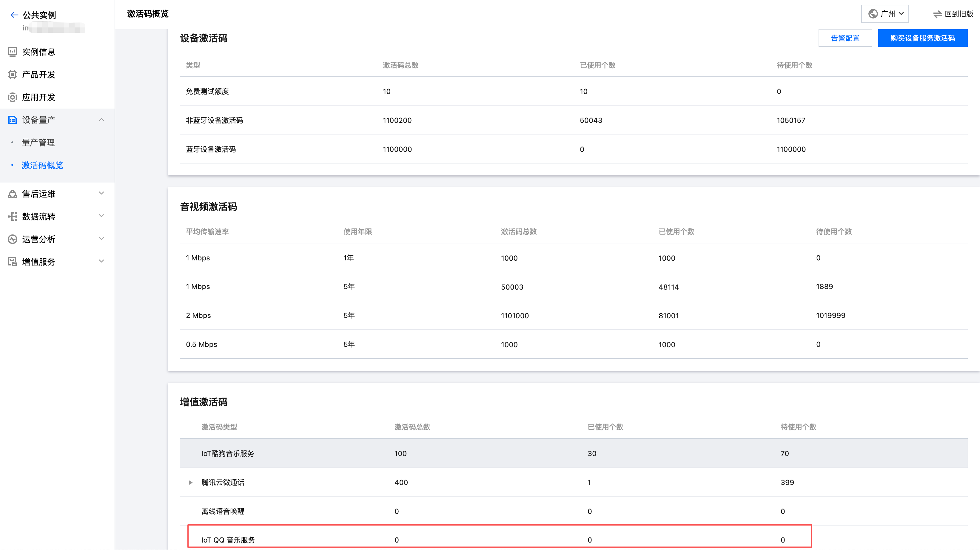The width and height of the screenshot is (980, 550).
Task: Click the 产品开发 chip icon
Action: pyautogui.click(x=13, y=75)
